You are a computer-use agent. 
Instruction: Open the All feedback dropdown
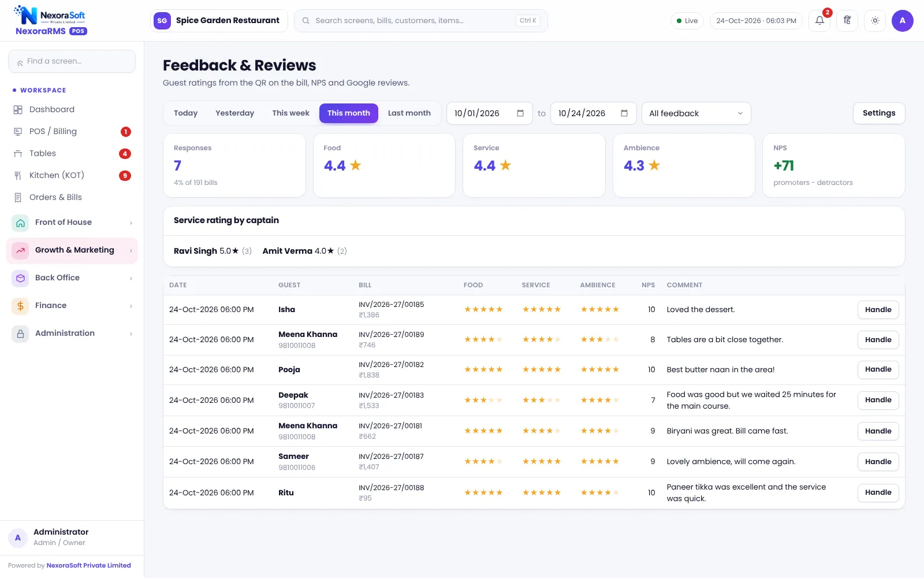pyautogui.click(x=696, y=113)
